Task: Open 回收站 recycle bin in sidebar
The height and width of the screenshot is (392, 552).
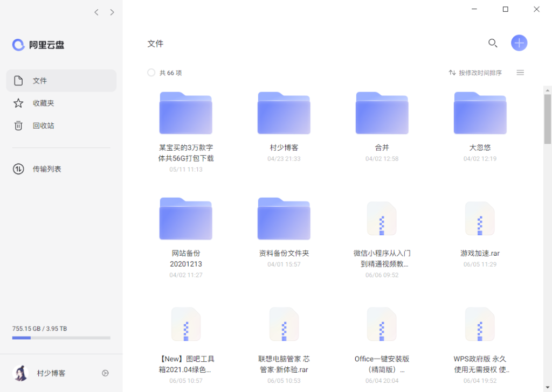Action: [x=61, y=125]
